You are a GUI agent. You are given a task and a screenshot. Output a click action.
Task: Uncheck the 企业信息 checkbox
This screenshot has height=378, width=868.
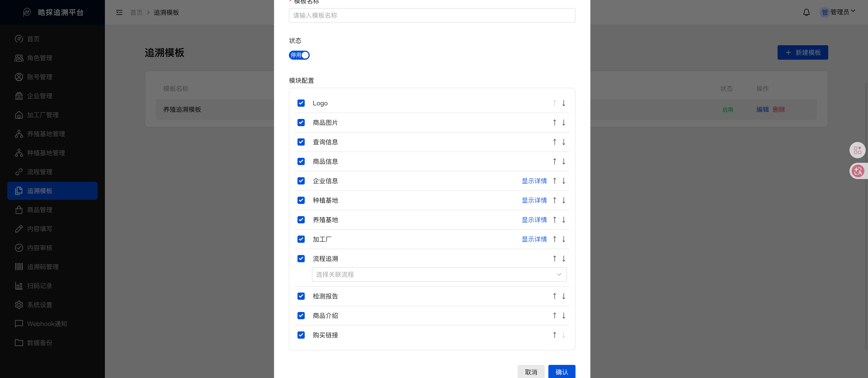pyautogui.click(x=301, y=181)
